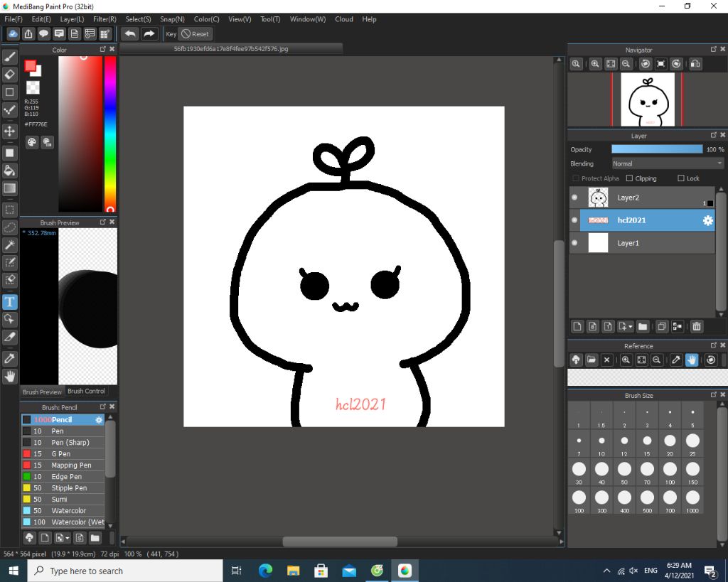
Task: Open the Layer menu
Action: coord(72,19)
